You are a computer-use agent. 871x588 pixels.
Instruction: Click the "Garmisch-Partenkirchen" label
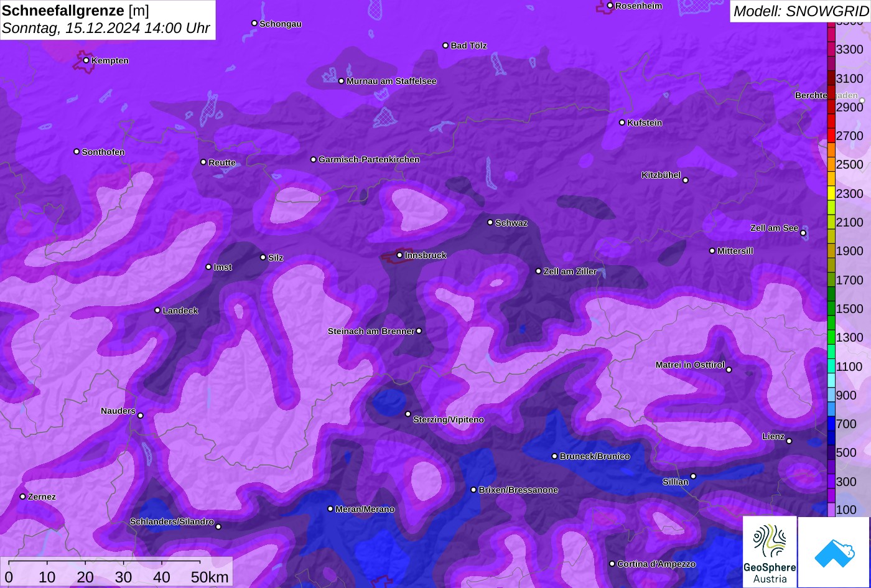[369, 159]
